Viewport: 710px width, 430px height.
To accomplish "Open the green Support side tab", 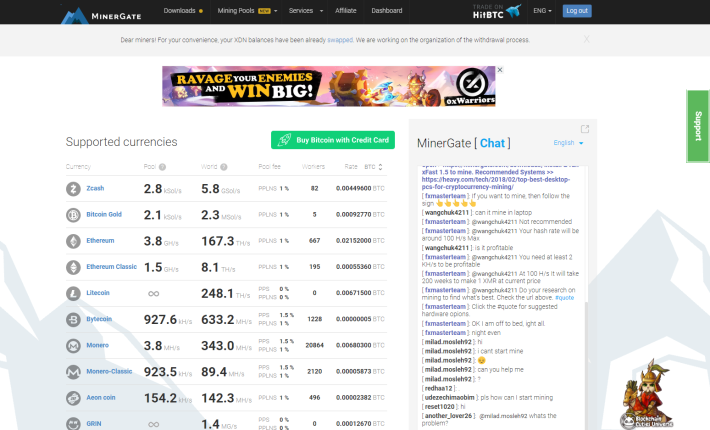I will click(698, 126).
